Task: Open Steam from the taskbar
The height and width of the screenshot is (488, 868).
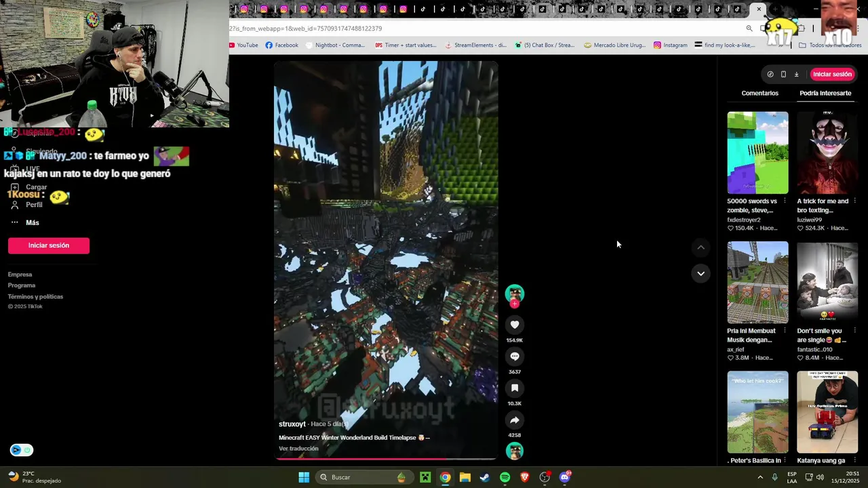Action: [485, 477]
